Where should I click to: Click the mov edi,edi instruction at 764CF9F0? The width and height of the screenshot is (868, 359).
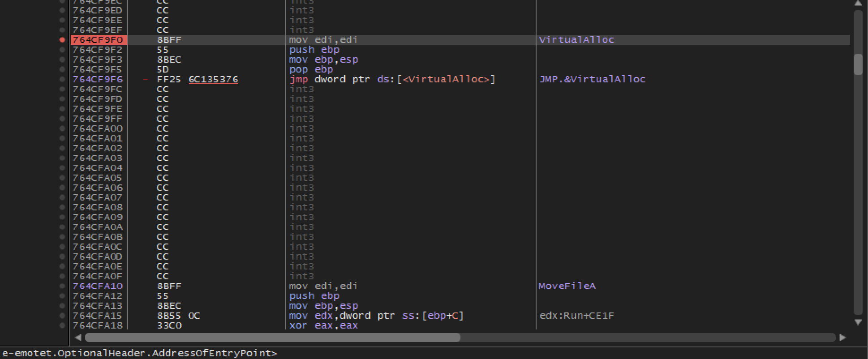323,40
